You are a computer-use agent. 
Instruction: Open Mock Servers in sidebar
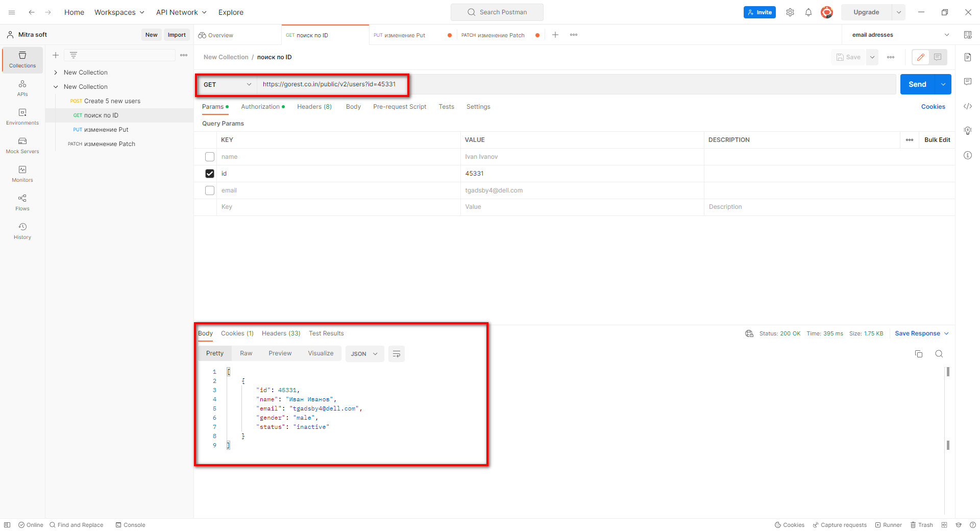pyautogui.click(x=22, y=146)
